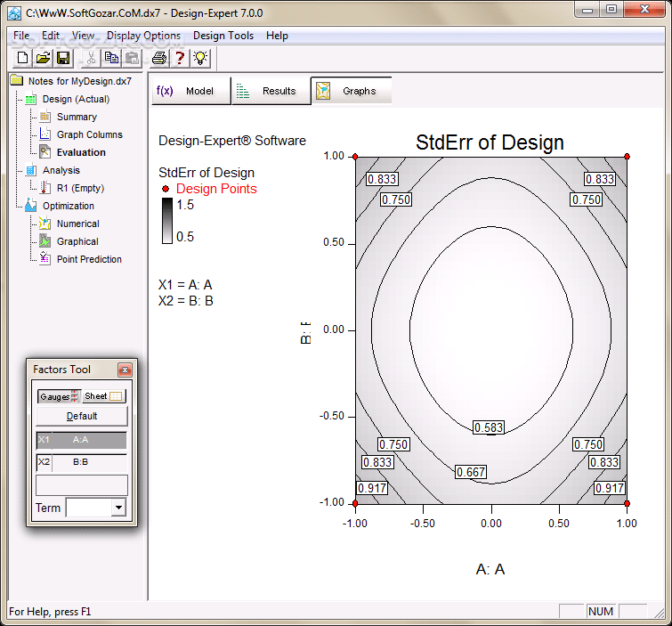Viewport: 672px width, 626px height.
Task: Click the StdErr of Design graph title
Action: click(x=490, y=142)
